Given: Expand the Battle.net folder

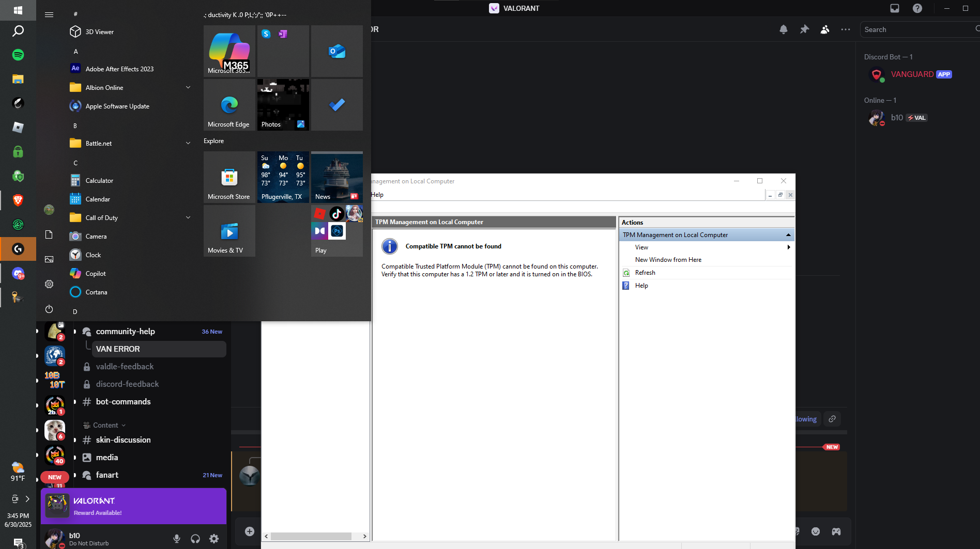Looking at the screenshot, I should 188,144.
